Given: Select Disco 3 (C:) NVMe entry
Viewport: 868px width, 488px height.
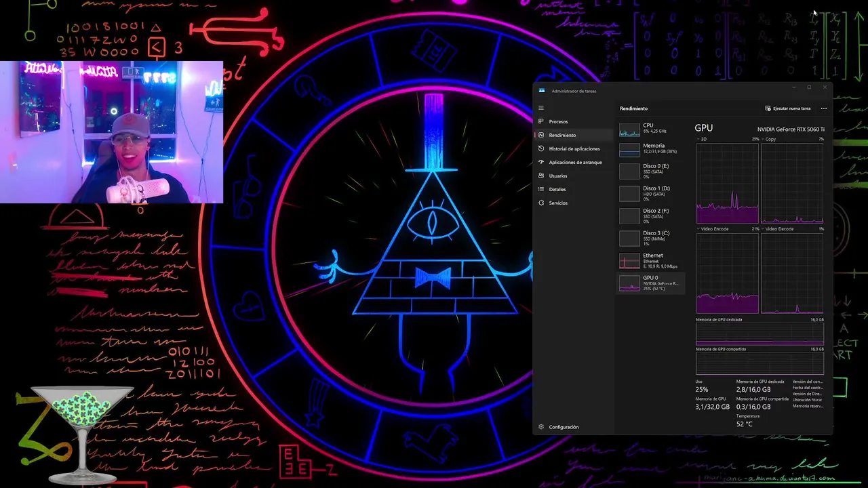Looking at the screenshot, I should [652, 238].
